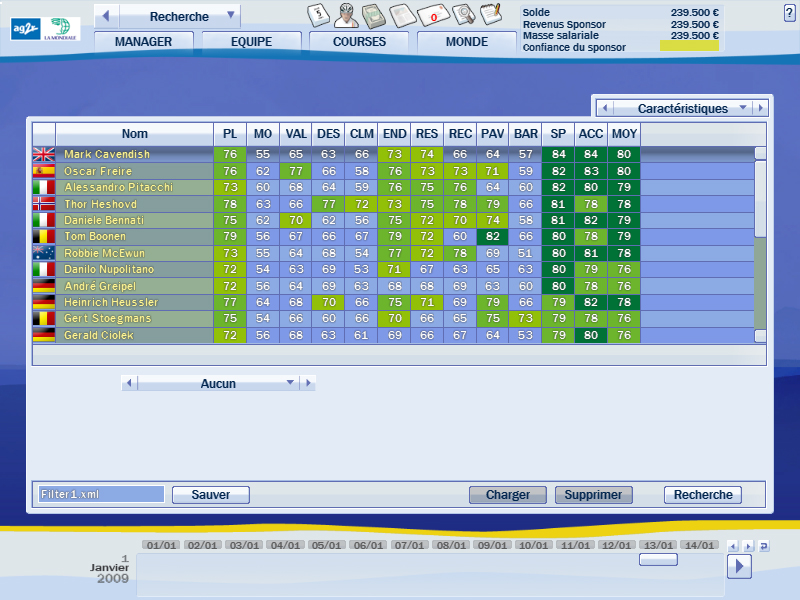Open the mail envelope inbox icon
Screen dimensions: 800x600
pyautogui.click(x=432, y=15)
